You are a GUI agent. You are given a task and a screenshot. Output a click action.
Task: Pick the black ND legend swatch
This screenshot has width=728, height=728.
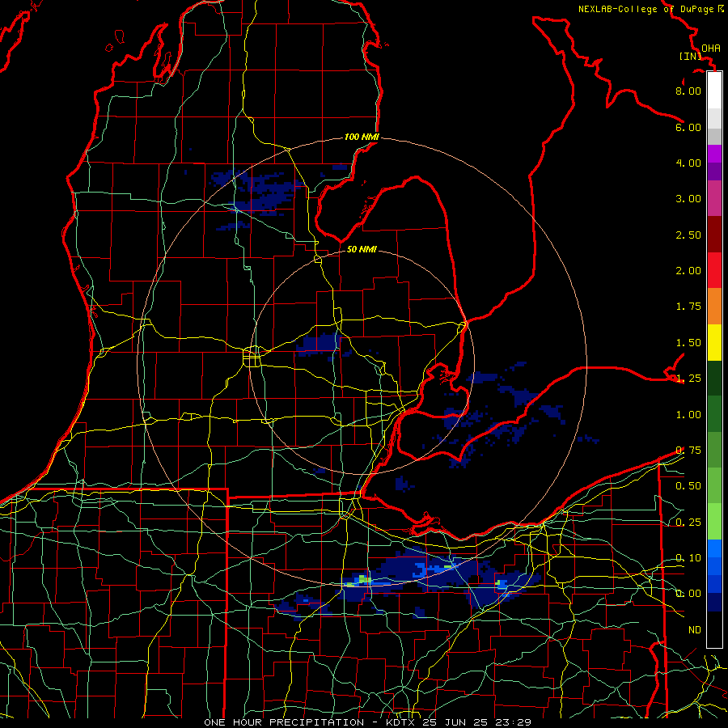click(x=714, y=629)
